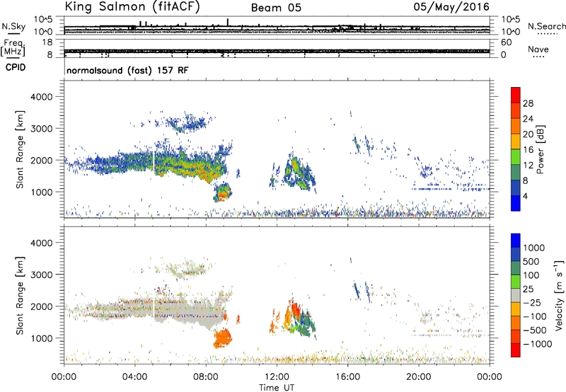
Task: Click the 3000 tick of the velocity panel
Action: tap(42, 275)
